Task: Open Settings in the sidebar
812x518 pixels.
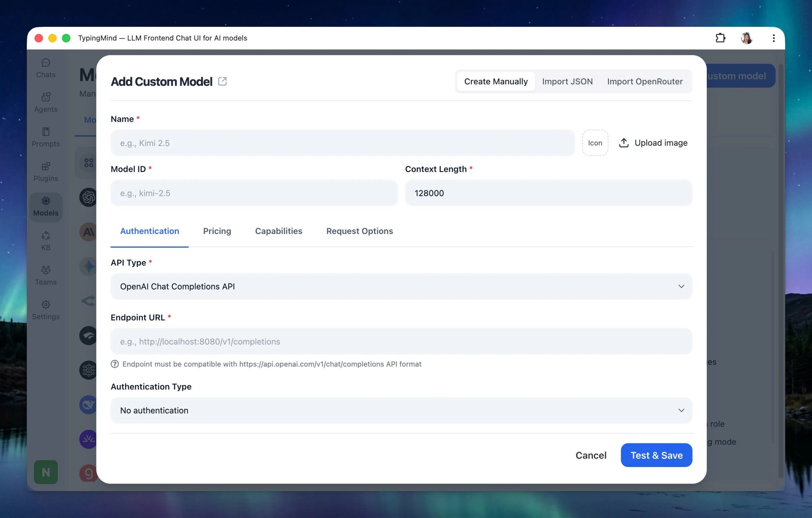Action: coord(46,310)
